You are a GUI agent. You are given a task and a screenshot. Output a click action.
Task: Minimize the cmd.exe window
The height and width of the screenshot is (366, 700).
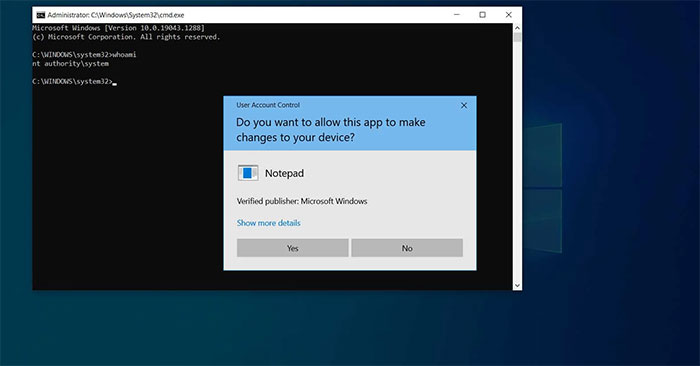pos(457,15)
